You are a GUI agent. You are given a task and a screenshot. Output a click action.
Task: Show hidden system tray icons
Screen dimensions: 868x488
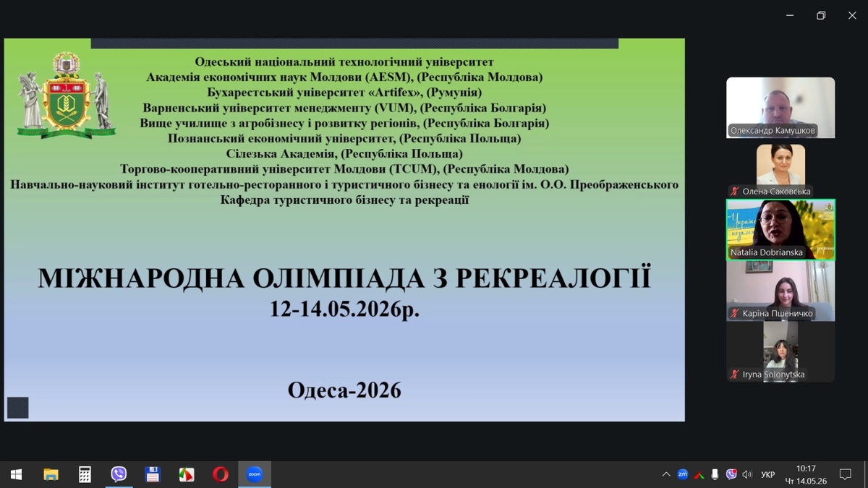click(x=665, y=474)
